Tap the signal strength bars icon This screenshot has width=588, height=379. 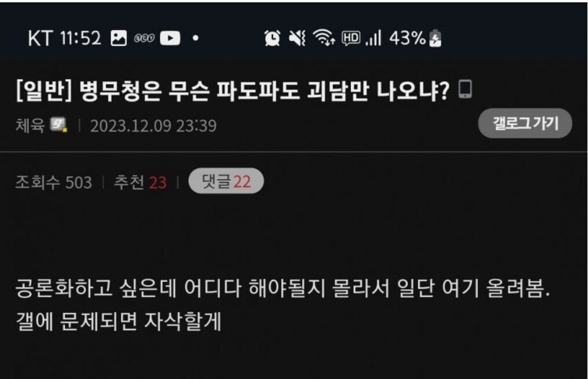(x=373, y=38)
